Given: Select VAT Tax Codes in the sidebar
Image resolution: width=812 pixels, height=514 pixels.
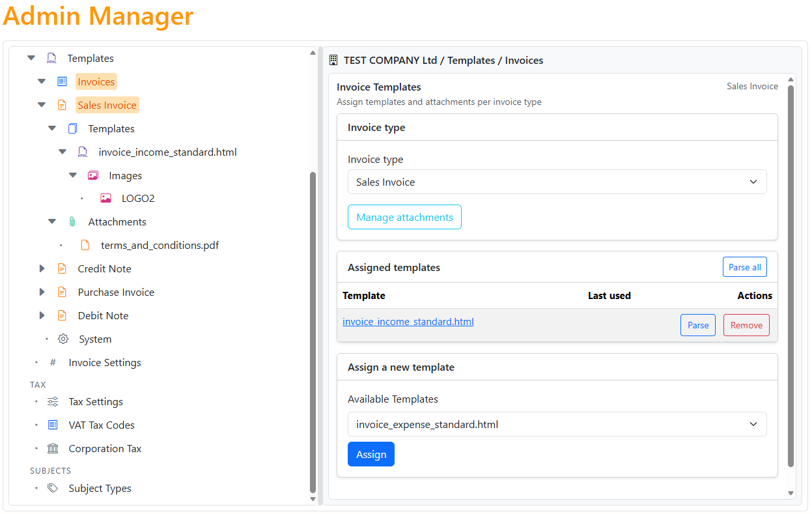Looking at the screenshot, I should point(100,425).
